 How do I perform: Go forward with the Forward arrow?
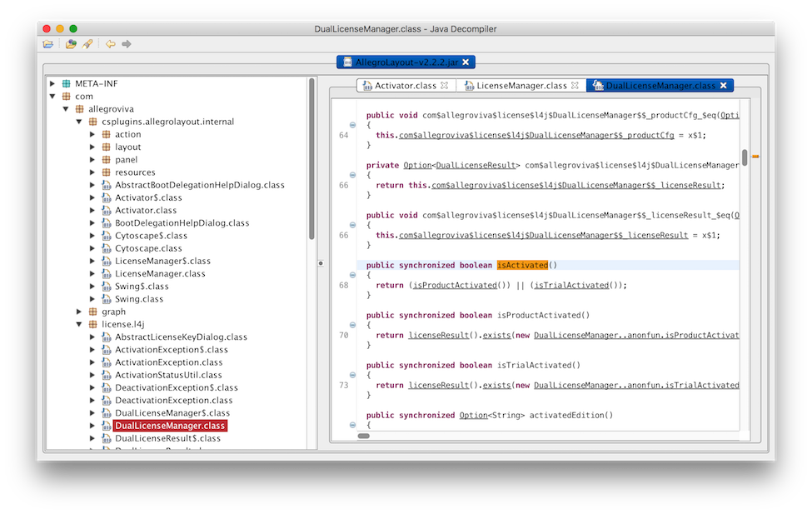[127, 44]
